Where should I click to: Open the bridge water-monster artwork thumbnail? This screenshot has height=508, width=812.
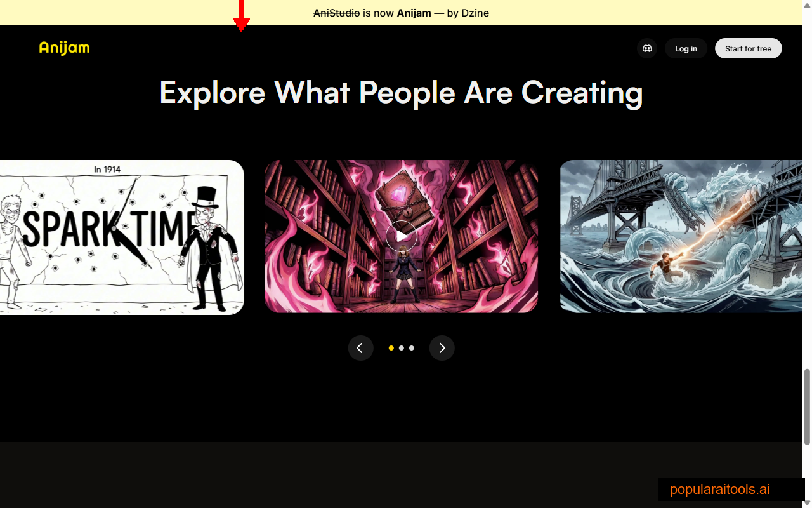(x=681, y=236)
